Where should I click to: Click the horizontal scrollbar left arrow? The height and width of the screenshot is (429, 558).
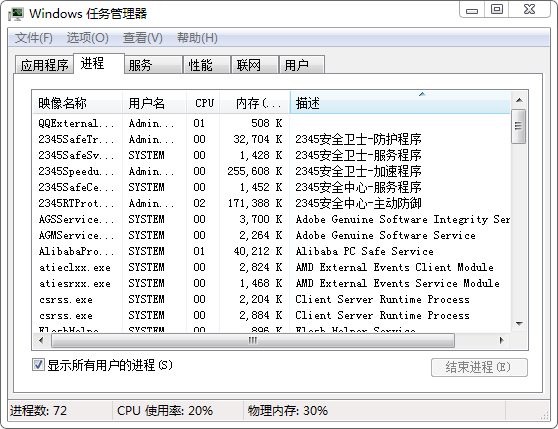[x=41, y=340]
